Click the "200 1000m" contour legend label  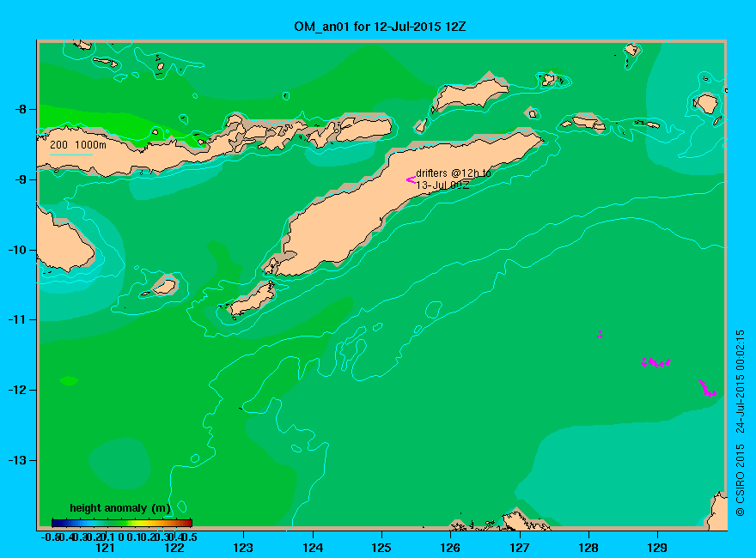tap(78, 144)
